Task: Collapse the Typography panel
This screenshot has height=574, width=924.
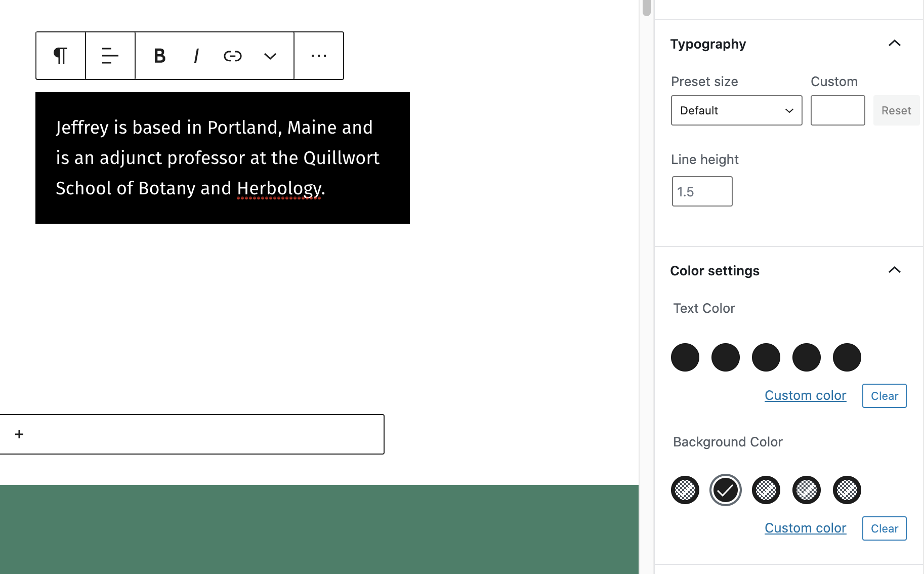Action: pos(895,44)
